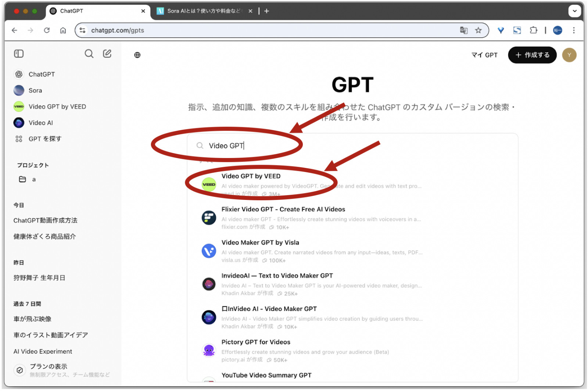Reload the page with the refresh icon
Screen dimensions: 588x391
[47, 31]
